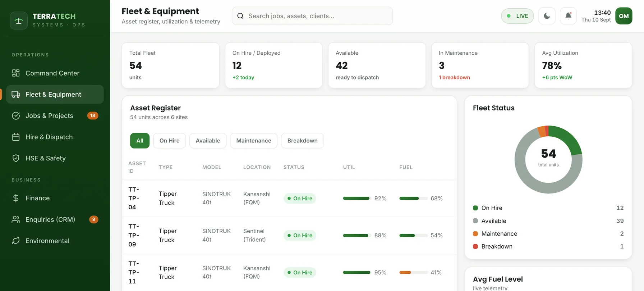Toggle dark mode with the moon icon
The image size is (644, 291).
[547, 16]
